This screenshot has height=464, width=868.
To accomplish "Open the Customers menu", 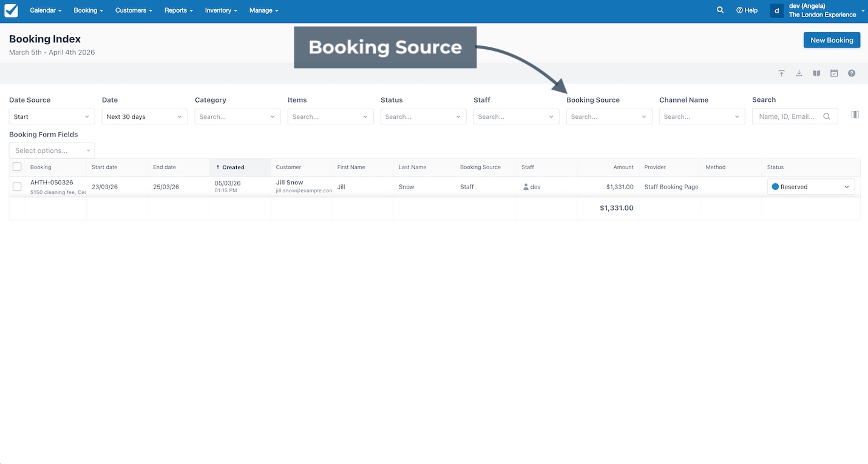I will (134, 10).
